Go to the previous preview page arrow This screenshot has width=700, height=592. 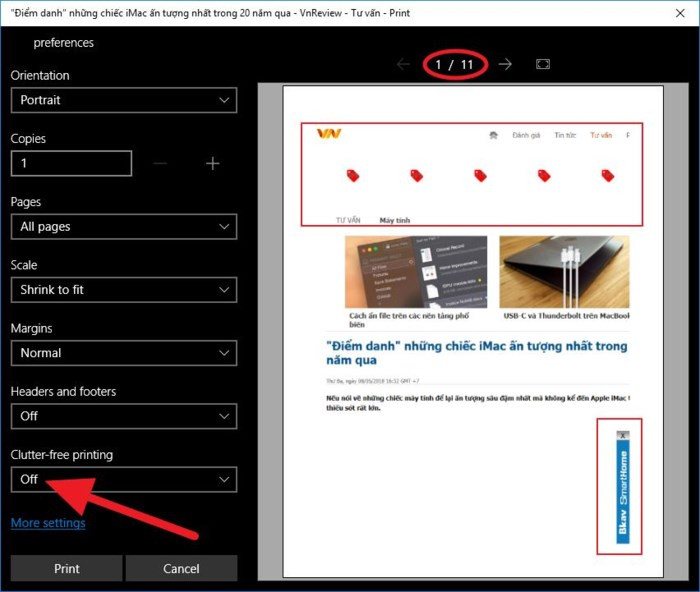pyautogui.click(x=403, y=64)
